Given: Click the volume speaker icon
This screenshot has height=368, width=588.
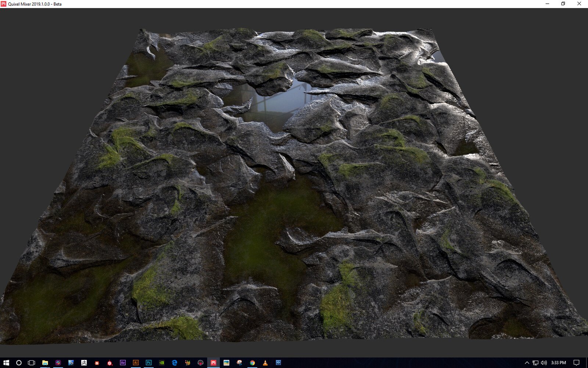Looking at the screenshot, I should point(544,362).
